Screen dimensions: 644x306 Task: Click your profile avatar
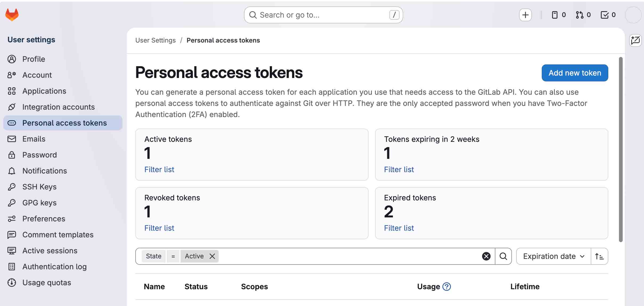tap(633, 15)
